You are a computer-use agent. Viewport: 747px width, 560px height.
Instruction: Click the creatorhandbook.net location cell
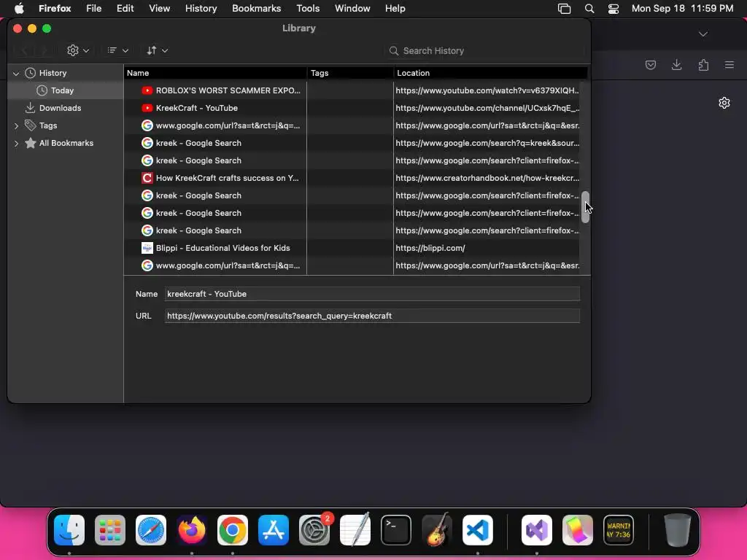coord(487,178)
